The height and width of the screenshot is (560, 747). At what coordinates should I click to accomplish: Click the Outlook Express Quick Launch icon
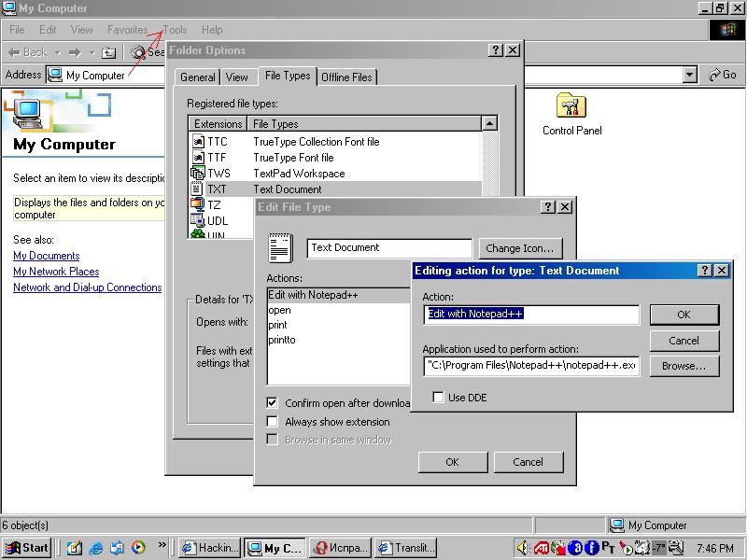[118, 548]
